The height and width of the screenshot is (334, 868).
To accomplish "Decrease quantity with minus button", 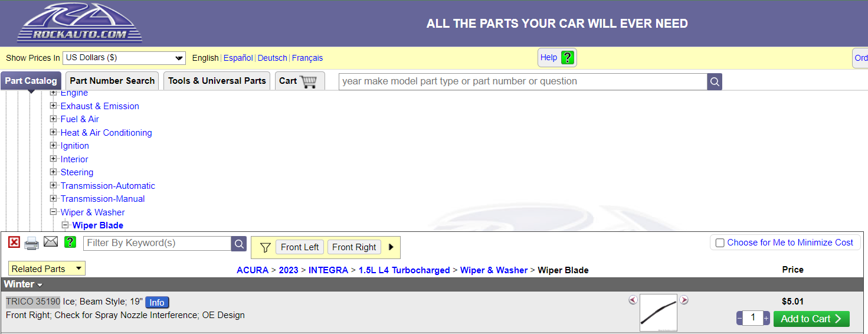I will click(x=739, y=319).
